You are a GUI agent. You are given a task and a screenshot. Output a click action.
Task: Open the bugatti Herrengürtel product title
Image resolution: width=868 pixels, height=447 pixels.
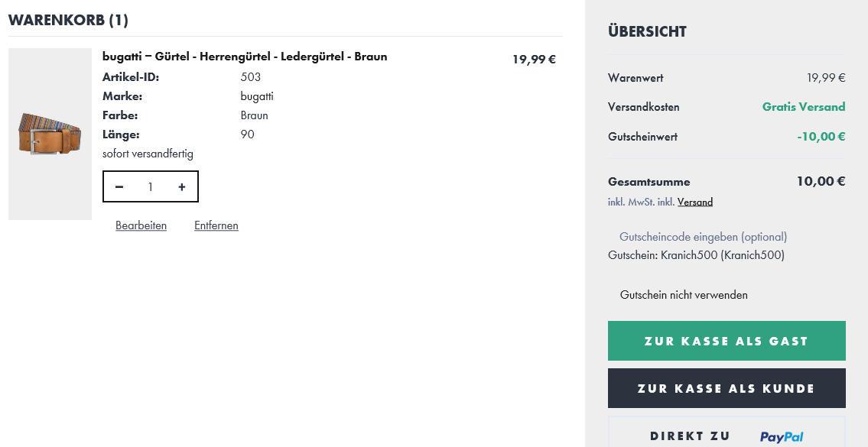[245, 57]
